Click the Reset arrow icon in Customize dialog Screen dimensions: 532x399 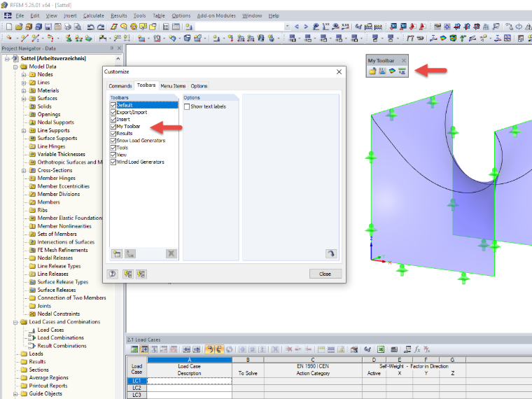tap(331, 254)
